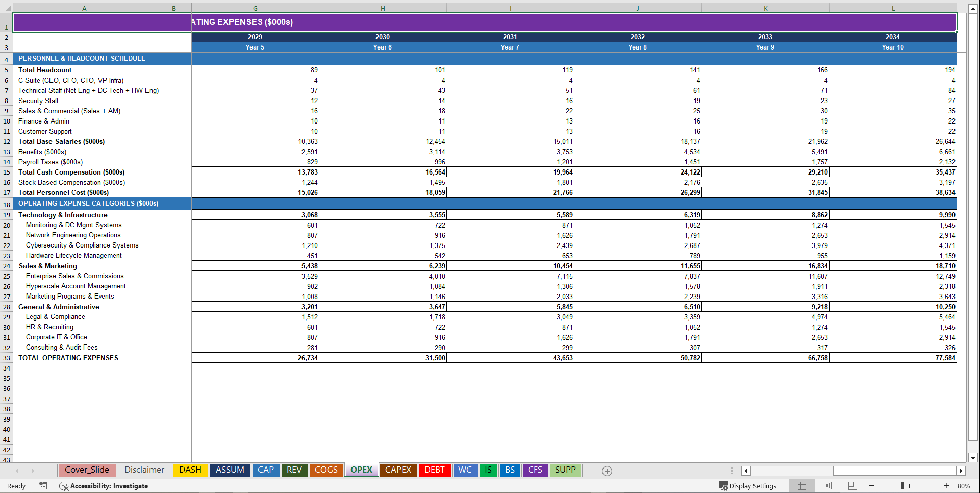Select the TOTAL OPERATING EXPENSES row label
The height and width of the screenshot is (493, 980).
tap(68, 358)
